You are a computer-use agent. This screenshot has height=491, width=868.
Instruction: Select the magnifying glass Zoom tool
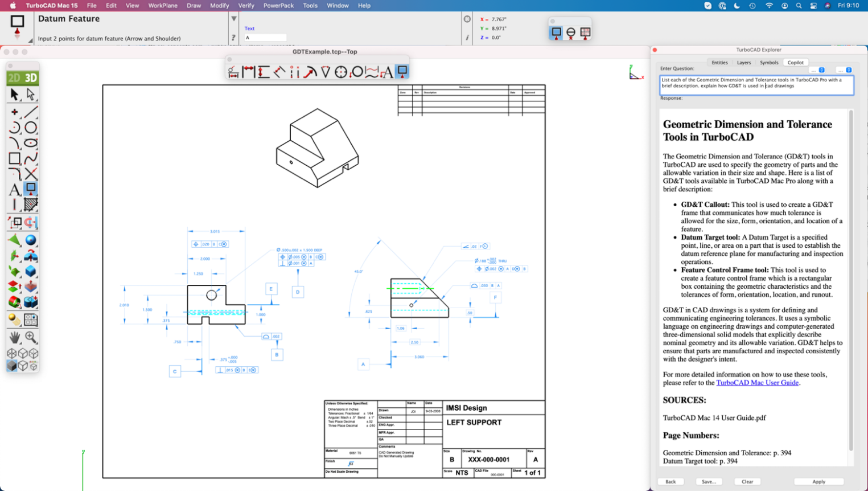[x=31, y=337]
